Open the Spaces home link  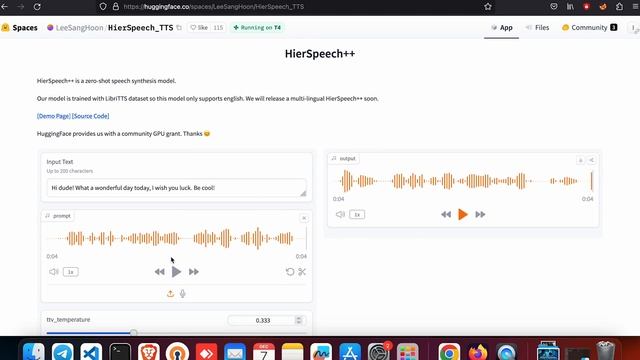[x=20, y=27]
